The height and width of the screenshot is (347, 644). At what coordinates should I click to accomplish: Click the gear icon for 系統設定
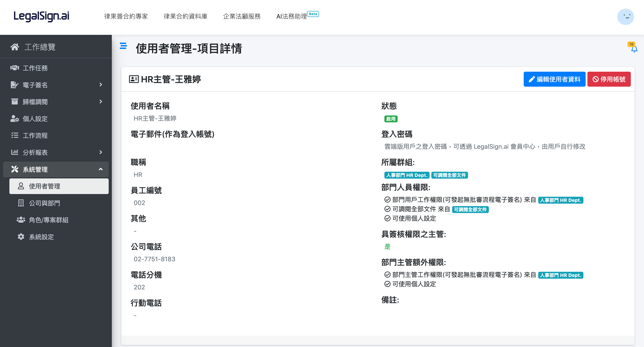click(x=21, y=237)
